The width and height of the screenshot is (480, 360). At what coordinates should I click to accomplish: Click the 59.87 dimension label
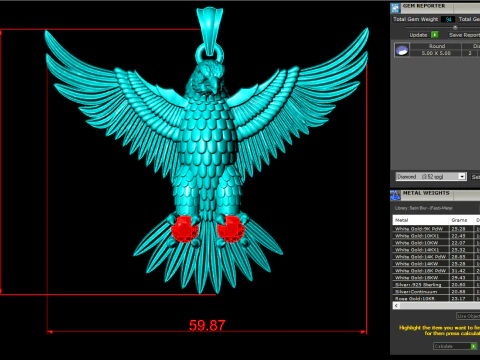(207, 325)
